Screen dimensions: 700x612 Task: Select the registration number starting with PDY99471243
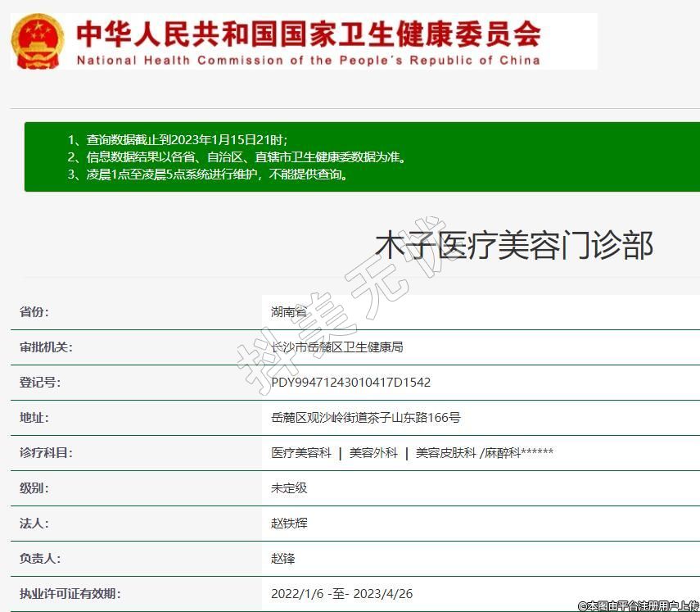[x=350, y=383]
